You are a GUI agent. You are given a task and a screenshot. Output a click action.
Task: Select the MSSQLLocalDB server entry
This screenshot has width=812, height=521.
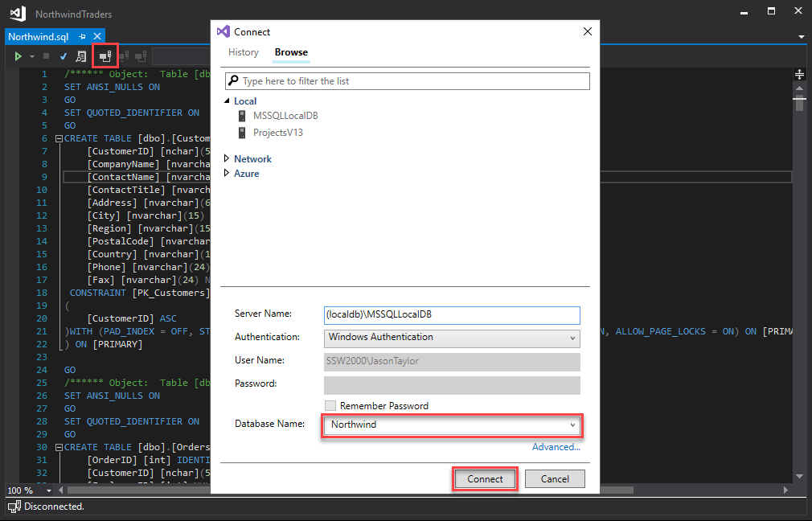[285, 116]
